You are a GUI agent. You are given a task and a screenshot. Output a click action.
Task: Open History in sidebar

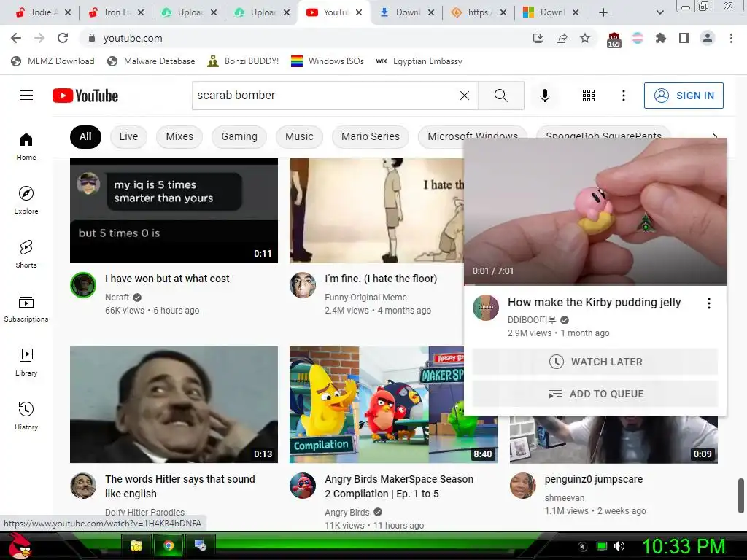[26, 416]
